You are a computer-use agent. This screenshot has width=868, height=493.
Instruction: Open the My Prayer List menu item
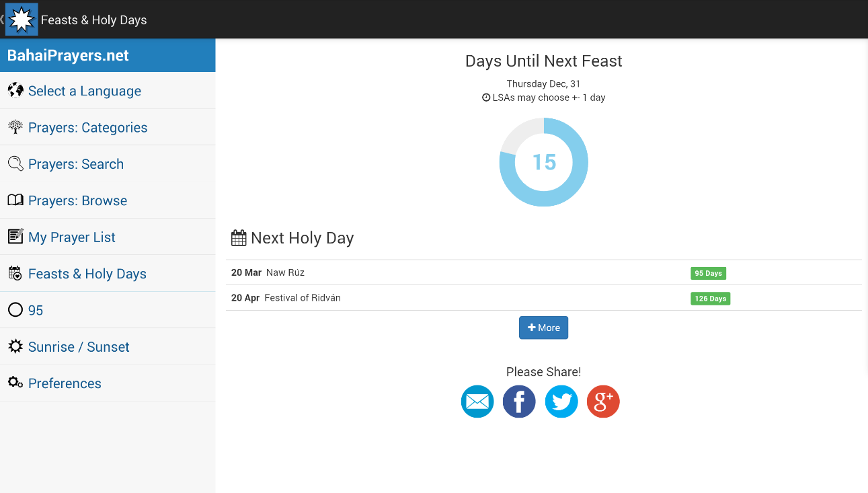(x=72, y=237)
